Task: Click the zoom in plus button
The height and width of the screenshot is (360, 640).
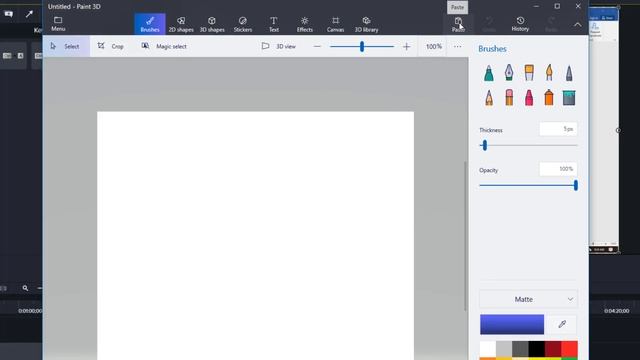Action: [x=406, y=47]
